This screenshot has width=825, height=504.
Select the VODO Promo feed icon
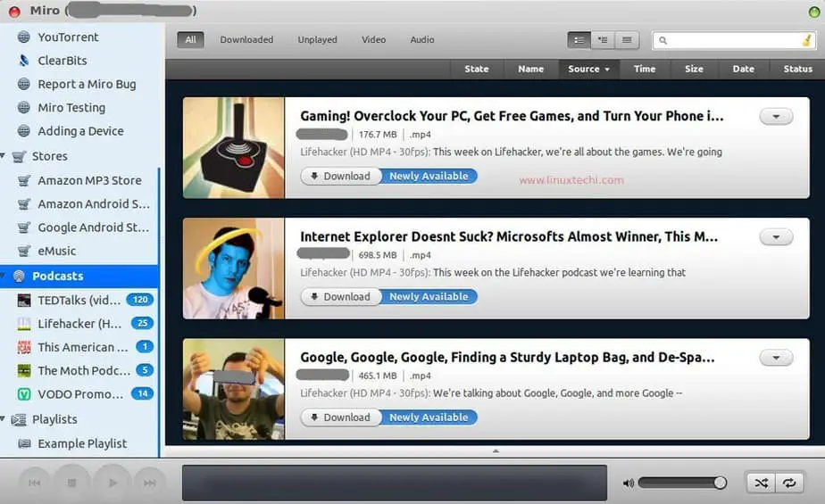pyautogui.click(x=24, y=393)
